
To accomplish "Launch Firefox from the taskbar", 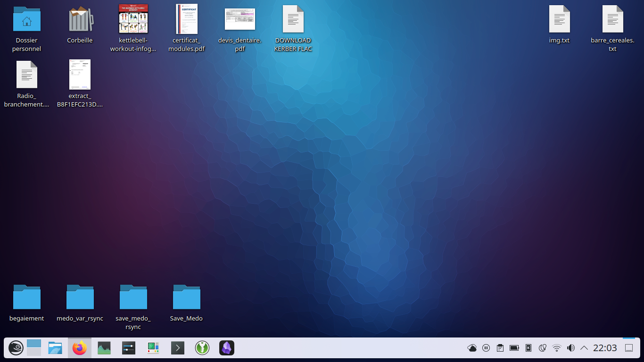I will (x=80, y=348).
